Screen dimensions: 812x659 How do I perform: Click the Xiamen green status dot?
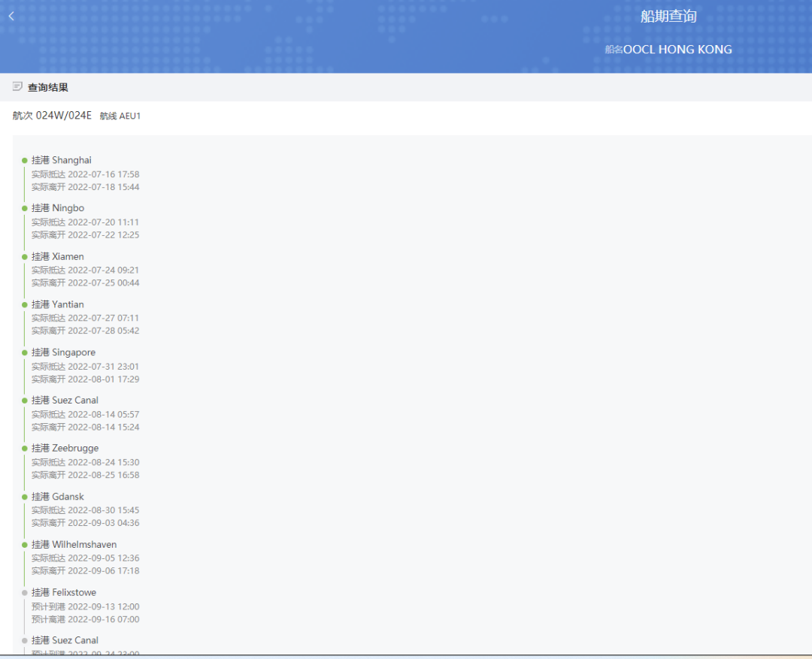(x=24, y=257)
